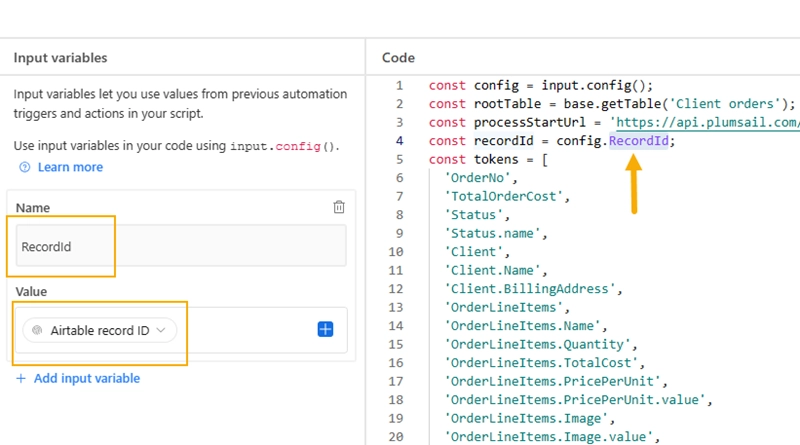This screenshot has width=800, height=445.
Task: Click the RecordId name input field
Action: pos(181,246)
